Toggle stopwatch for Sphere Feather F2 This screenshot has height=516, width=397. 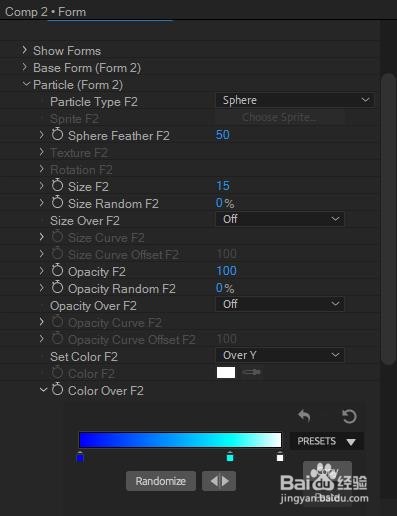pos(57,135)
